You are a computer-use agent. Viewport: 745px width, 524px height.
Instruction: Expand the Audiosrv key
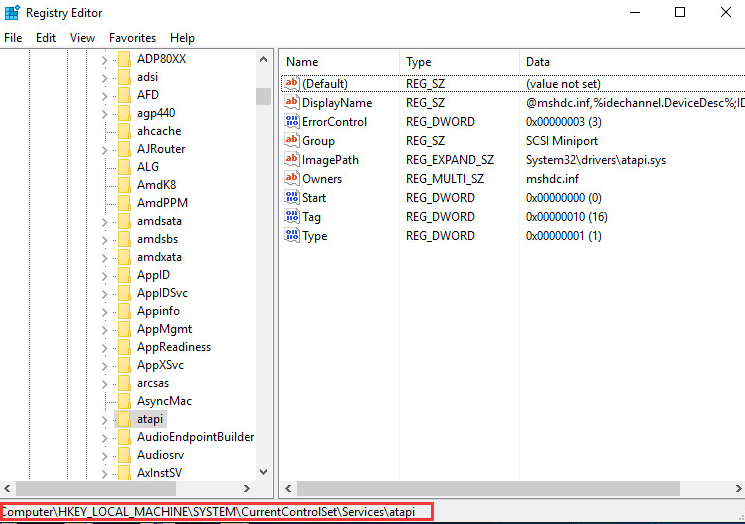tap(105, 456)
